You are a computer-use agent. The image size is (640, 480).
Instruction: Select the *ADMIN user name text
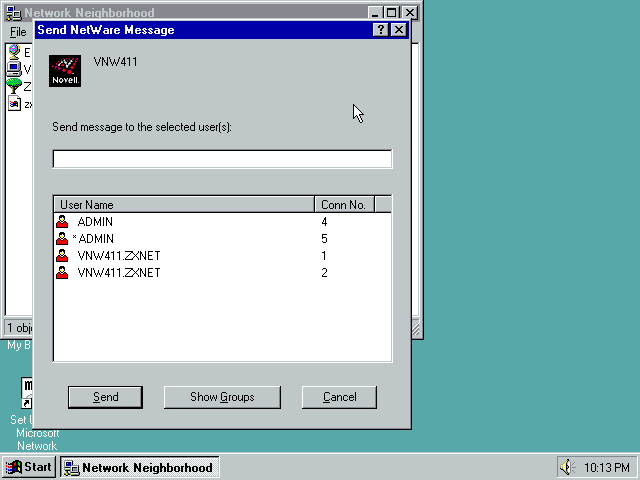click(x=93, y=239)
